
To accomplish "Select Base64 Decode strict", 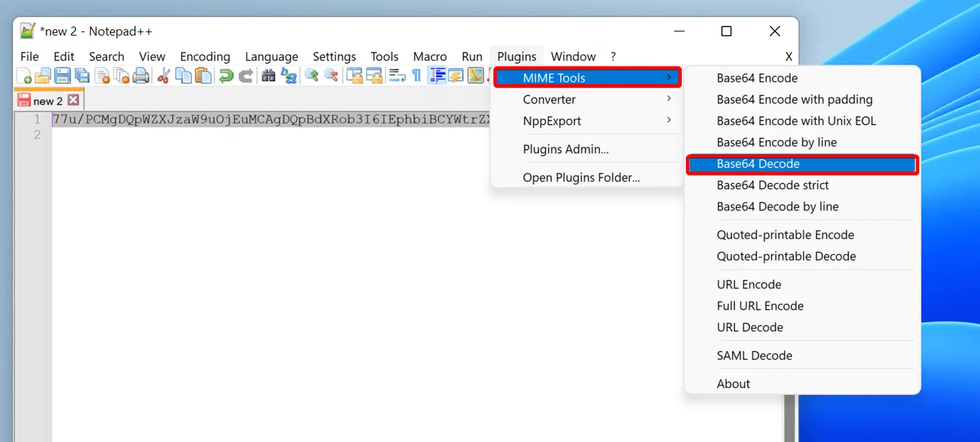I will pyautogui.click(x=802, y=185).
